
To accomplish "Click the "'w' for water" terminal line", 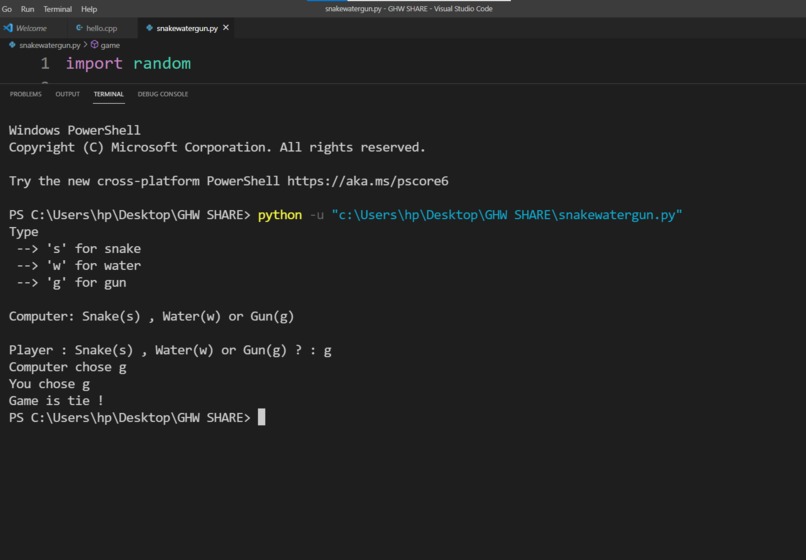I will [79, 266].
